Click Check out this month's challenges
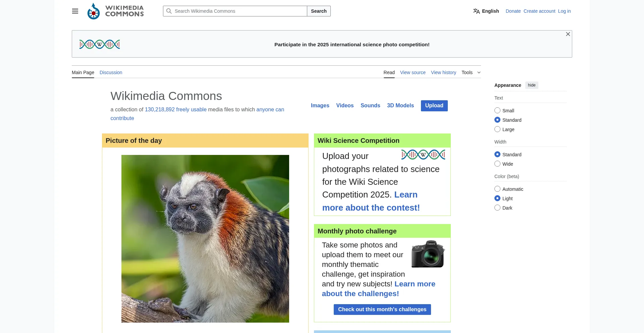This screenshot has height=333, width=644. point(382,309)
